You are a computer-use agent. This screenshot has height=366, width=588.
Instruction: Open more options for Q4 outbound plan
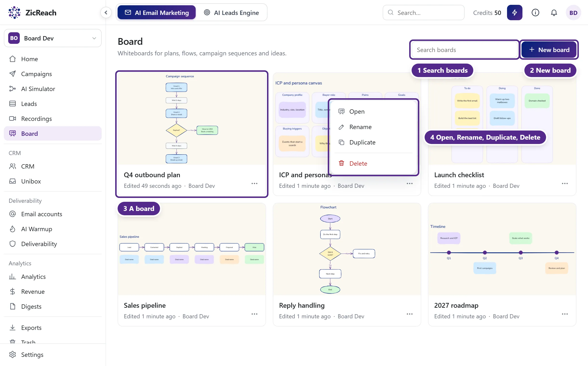254,183
